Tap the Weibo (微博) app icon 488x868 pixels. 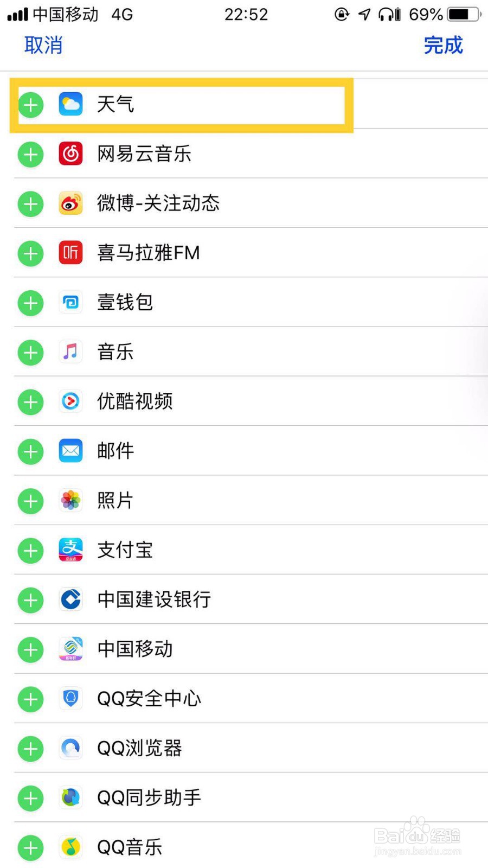pos(70,203)
